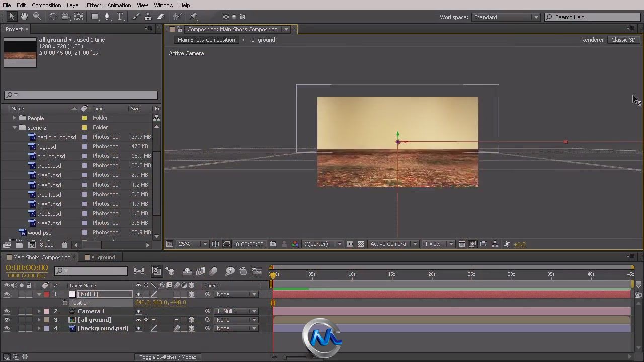The height and width of the screenshot is (362, 644).
Task: Toggle Fast Previews button in the viewer
Action: (472, 244)
